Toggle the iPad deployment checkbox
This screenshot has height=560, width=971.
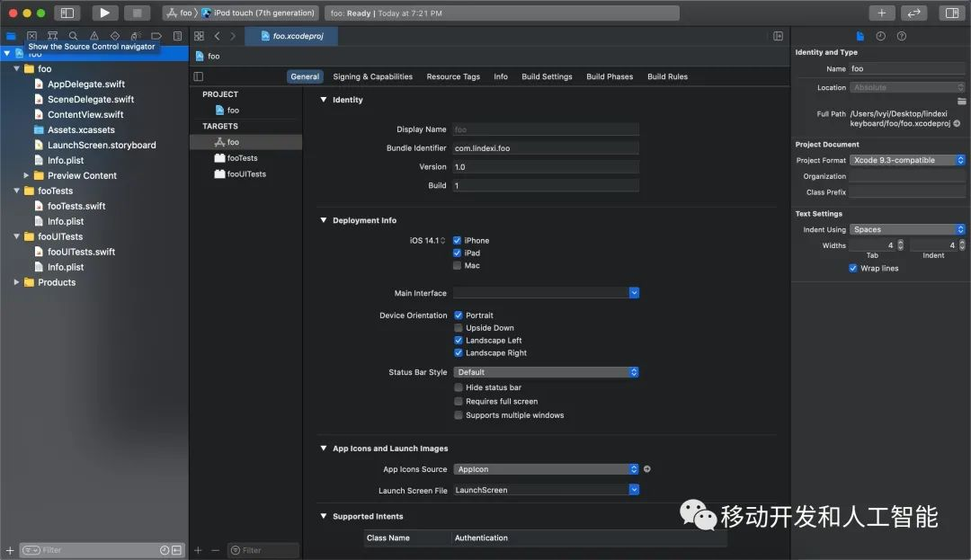point(457,253)
